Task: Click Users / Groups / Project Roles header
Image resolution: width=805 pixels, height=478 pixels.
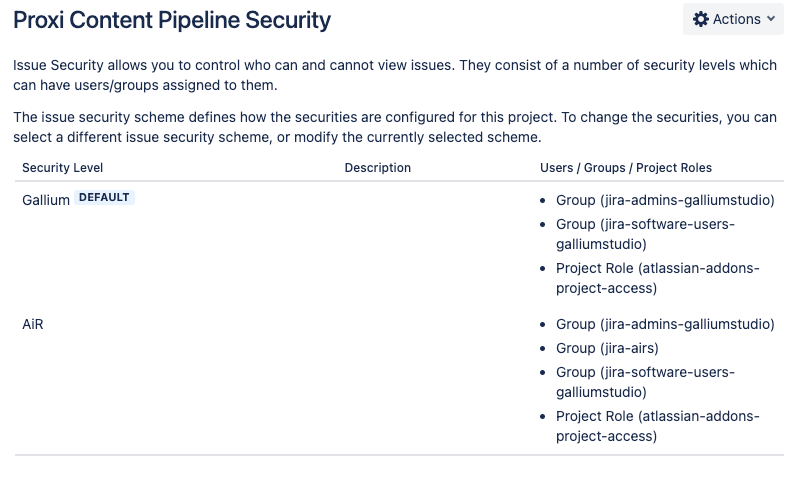Action: [626, 168]
